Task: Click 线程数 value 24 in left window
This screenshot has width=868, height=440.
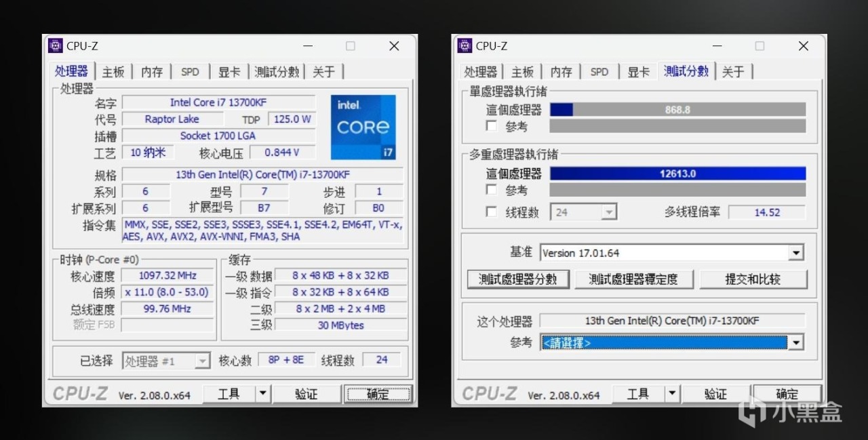Action: click(382, 360)
